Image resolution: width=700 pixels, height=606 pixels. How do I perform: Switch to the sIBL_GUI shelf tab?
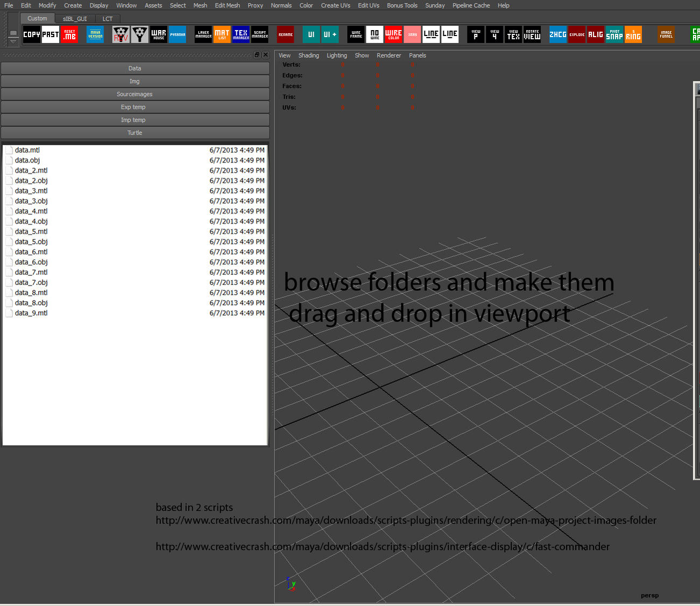[x=74, y=18]
